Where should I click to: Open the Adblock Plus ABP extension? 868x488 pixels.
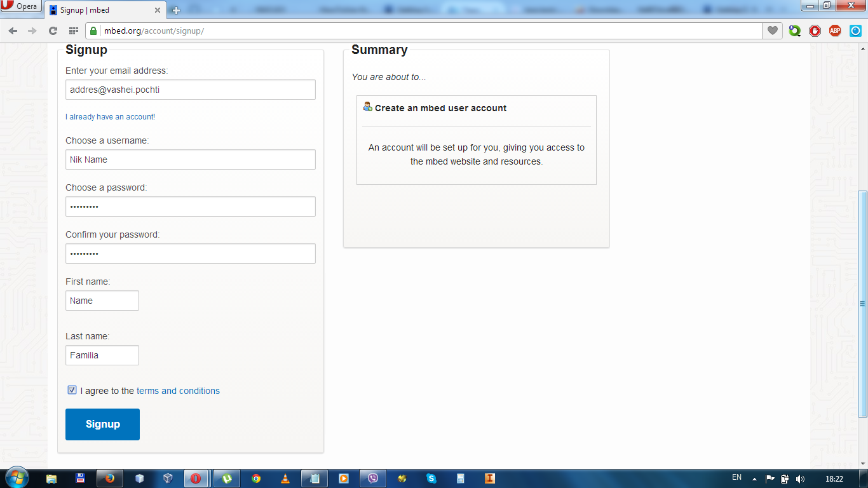click(x=835, y=30)
